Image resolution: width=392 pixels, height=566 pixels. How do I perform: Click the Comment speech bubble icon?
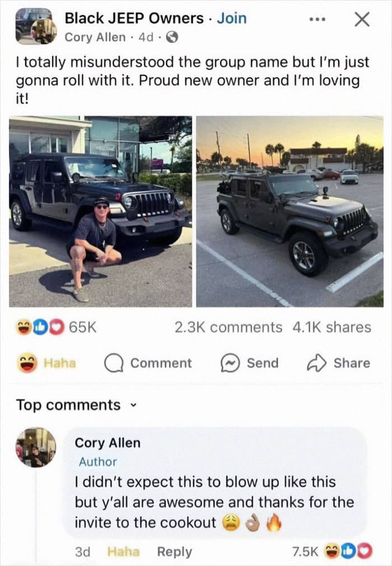pos(114,363)
